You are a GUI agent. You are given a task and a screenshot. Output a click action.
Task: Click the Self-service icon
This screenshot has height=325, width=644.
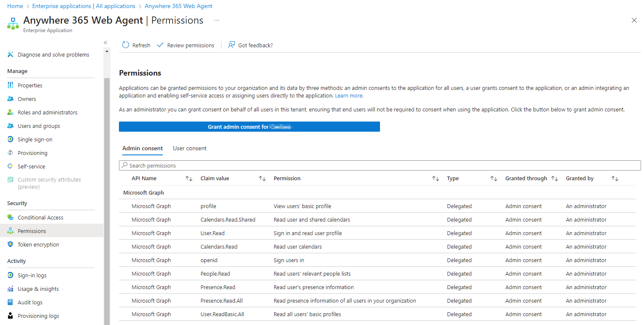pos(11,166)
